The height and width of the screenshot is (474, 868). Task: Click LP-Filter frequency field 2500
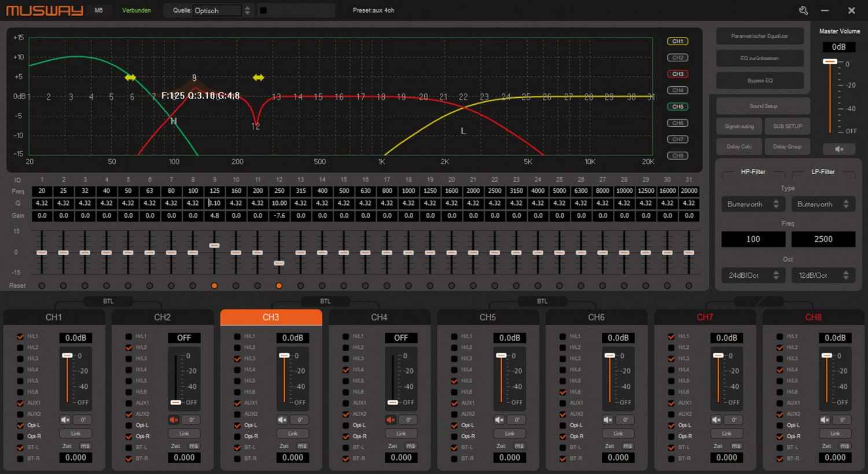pos(823,239)
